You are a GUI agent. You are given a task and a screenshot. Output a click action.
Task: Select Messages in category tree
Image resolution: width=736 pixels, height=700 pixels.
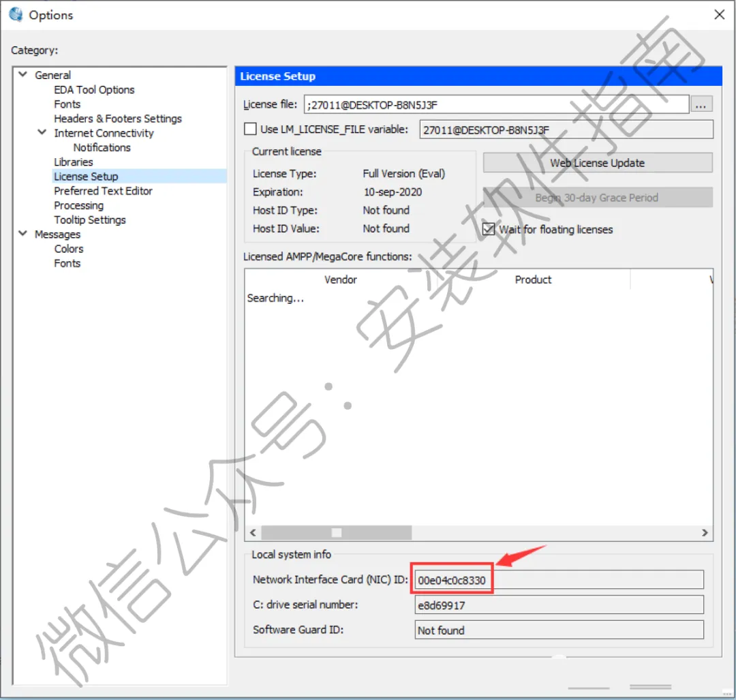(x=57, y=234)
